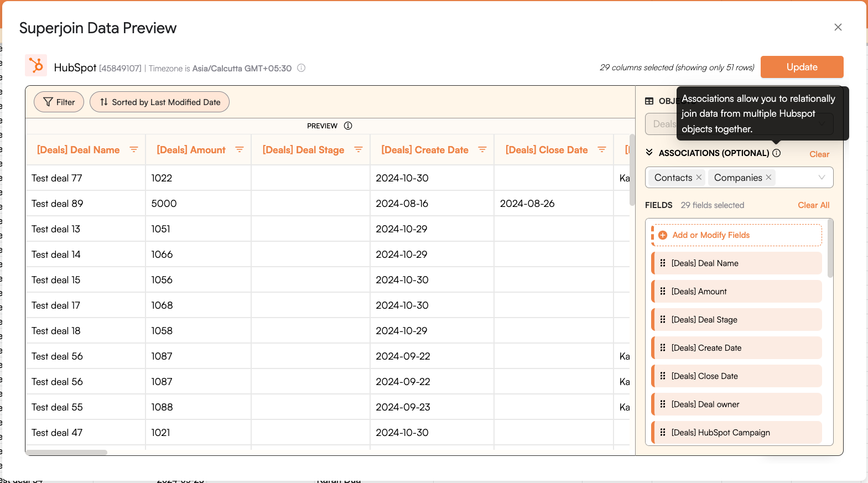Viewport: 868px width, 483px height.
Task: Click the preview table horizontal scrollbar
Action: 66,453
